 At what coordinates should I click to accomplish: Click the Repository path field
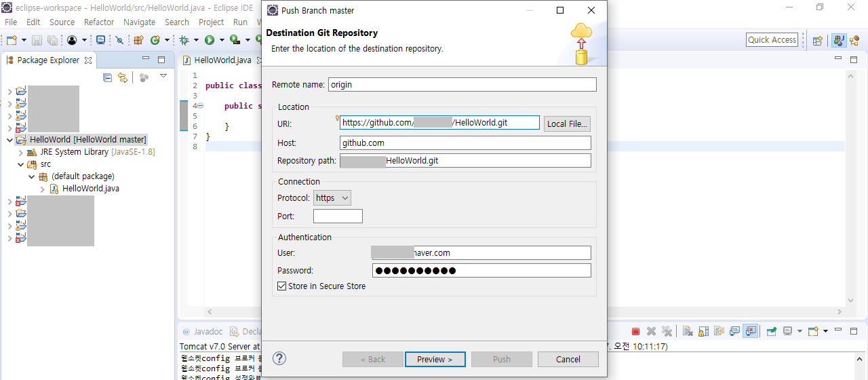coord(465,161)
